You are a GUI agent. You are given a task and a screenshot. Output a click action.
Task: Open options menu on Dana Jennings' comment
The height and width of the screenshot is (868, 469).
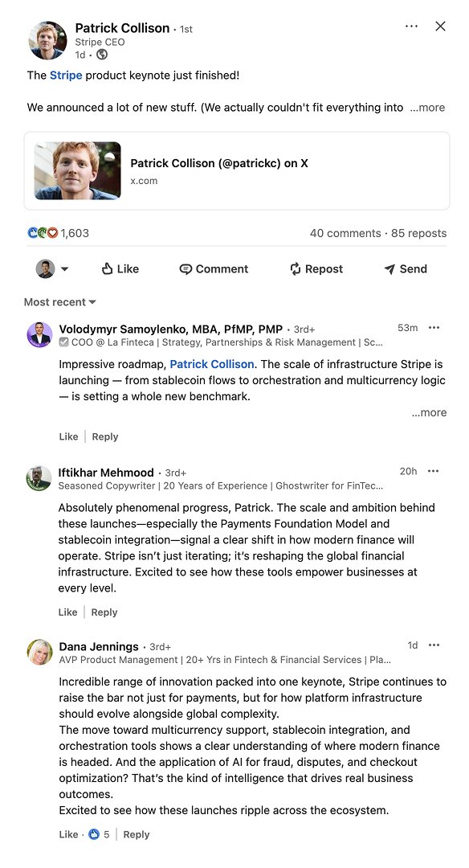point(434,645)
